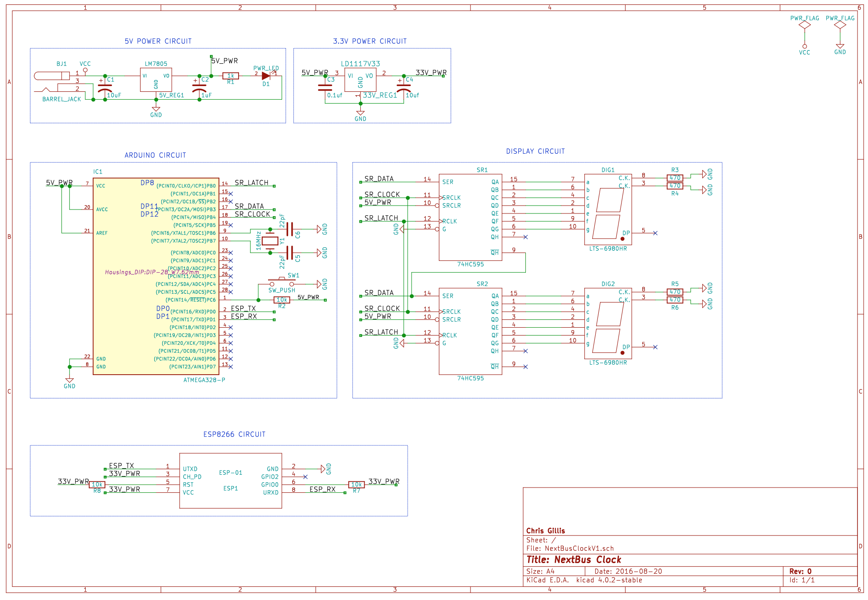Click the 10k resistor R7 symbol
868x600 pixels.
(356, 485)
